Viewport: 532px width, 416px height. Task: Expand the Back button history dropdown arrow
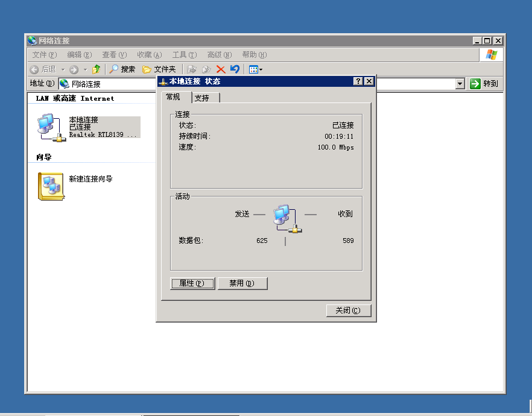pos(63,69)
